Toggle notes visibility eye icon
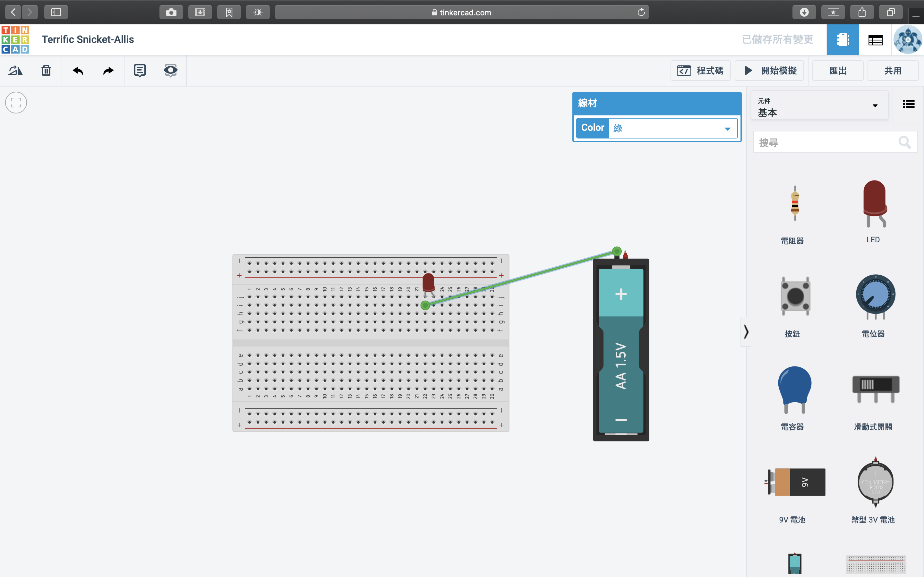The image size is (924, 577). coord(170,71)
